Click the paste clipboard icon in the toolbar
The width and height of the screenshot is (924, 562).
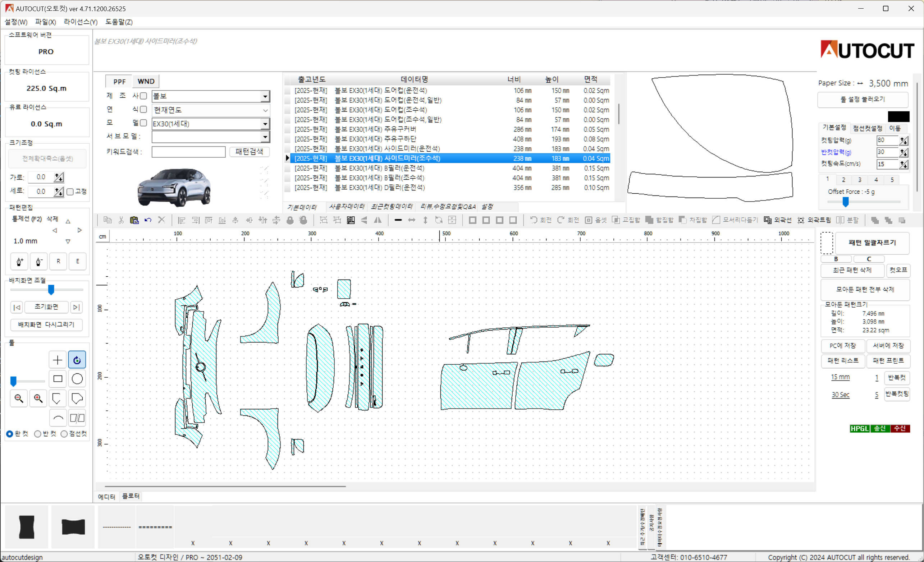134,220
